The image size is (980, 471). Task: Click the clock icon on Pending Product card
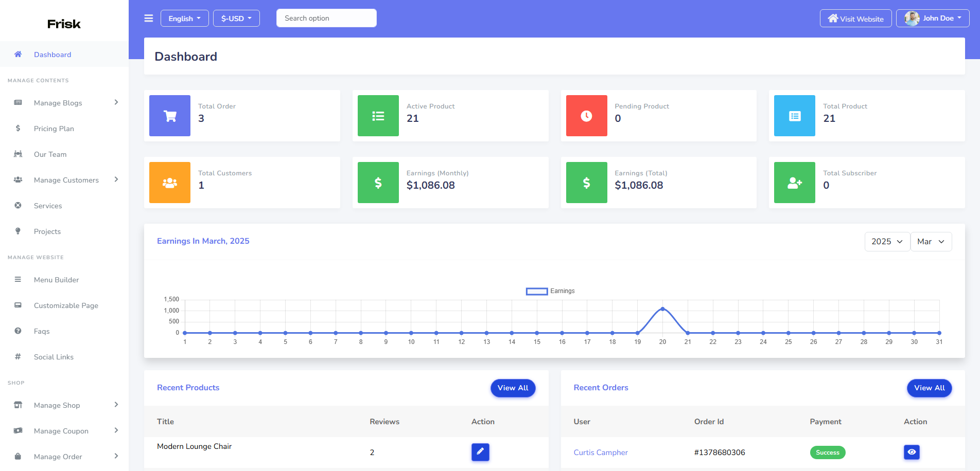(x=586, y=116)
